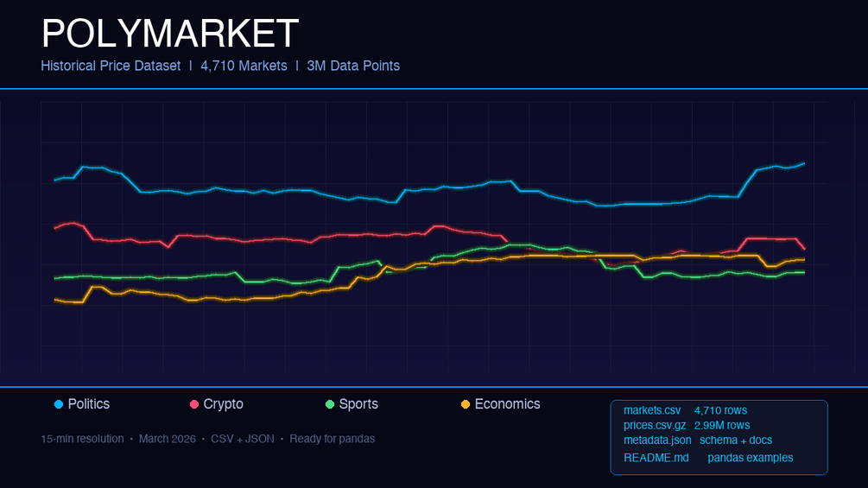Click the '4,710 Markets' subtitle text
Screen dimensions: 868x488
pos(244,66)
